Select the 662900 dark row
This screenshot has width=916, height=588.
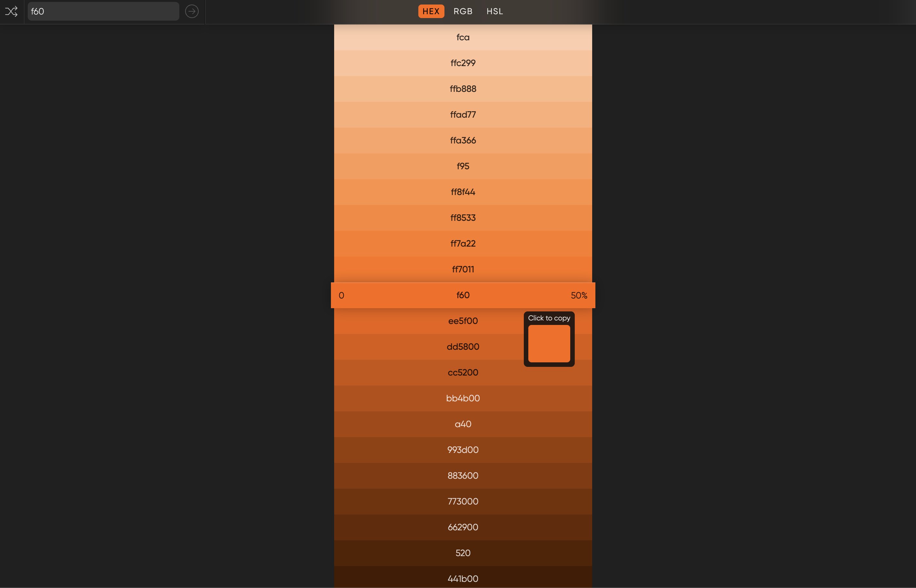tap(463, 527)
